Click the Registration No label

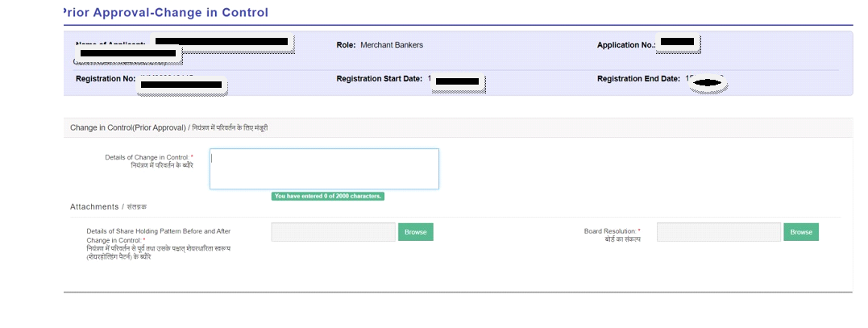coord(105,79)
